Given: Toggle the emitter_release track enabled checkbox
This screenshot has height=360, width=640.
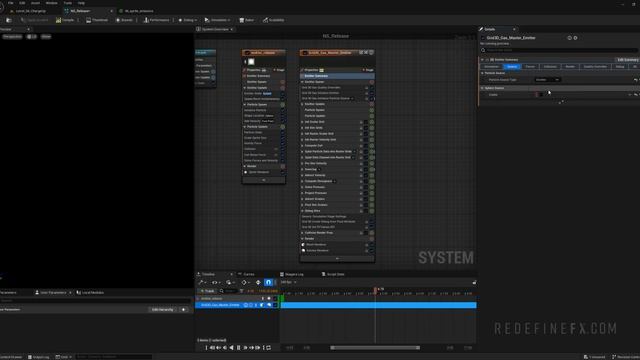Looking at the screenshot, I should pos(275,299).
